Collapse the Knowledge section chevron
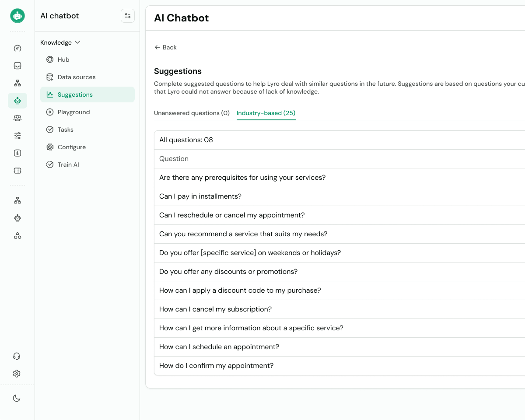The width and height of the screenshot is (525, 420). pos(77,42)
